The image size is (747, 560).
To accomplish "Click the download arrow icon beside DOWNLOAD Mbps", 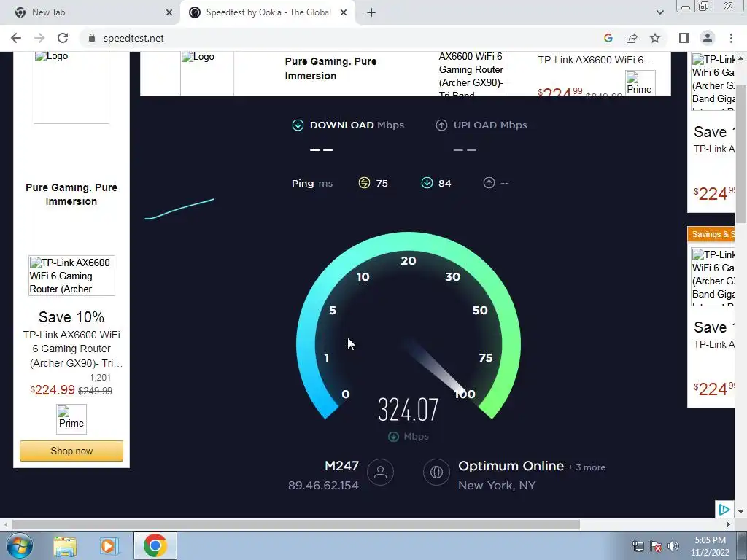I will click(298, 125).
